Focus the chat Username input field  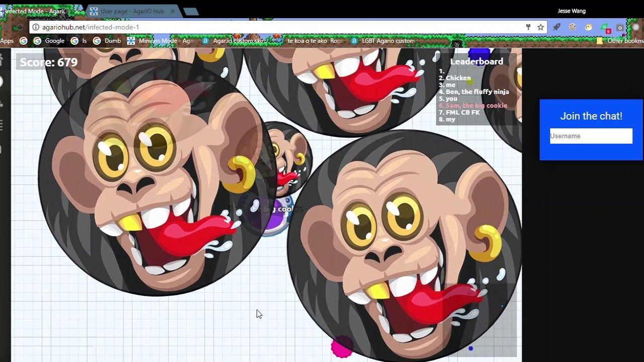click(x=591, y=136)
